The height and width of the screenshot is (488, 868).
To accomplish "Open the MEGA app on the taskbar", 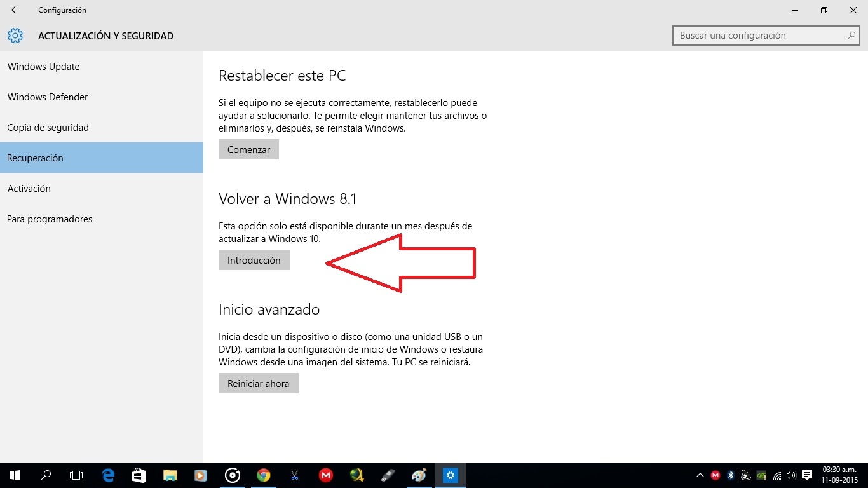I will (326, 475).
